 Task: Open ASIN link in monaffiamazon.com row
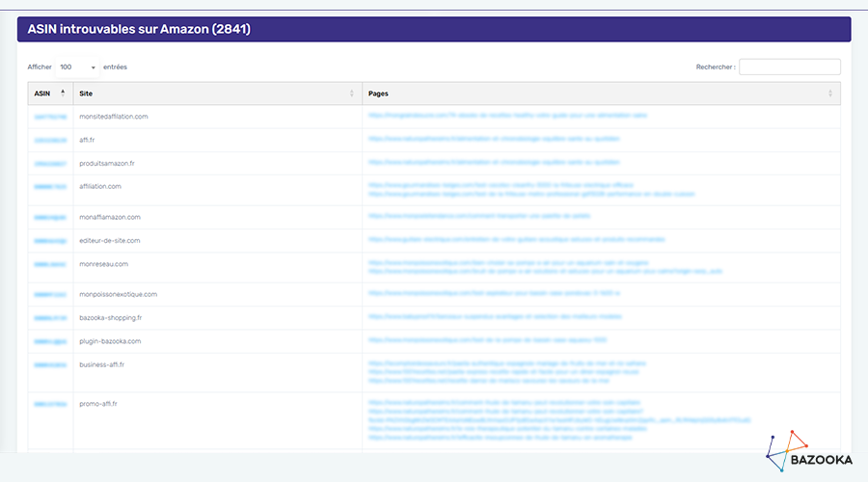pos(50,218)
